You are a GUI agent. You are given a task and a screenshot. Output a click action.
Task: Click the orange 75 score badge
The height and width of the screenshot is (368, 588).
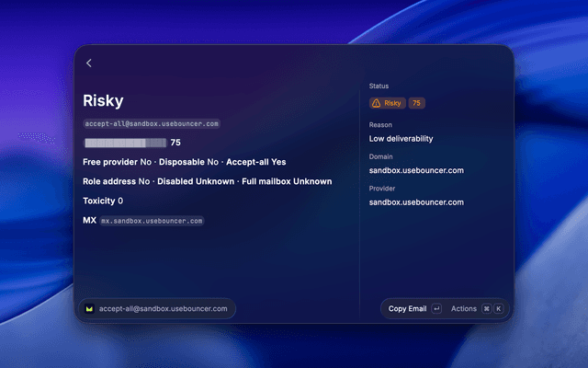(416, 103)
